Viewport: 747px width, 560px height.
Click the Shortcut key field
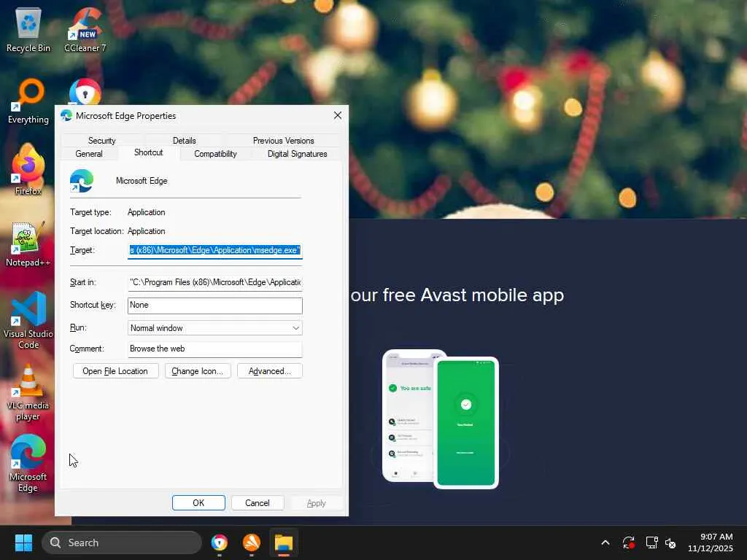(215, 306)
